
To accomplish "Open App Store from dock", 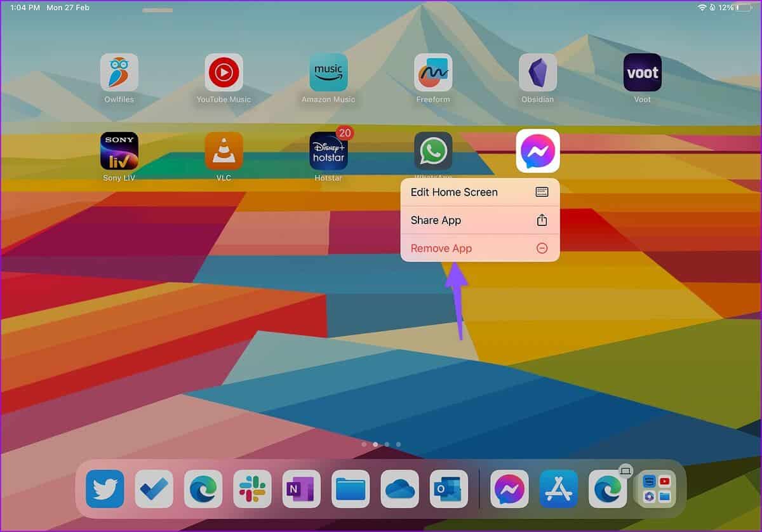I will [x=559, y=489].
